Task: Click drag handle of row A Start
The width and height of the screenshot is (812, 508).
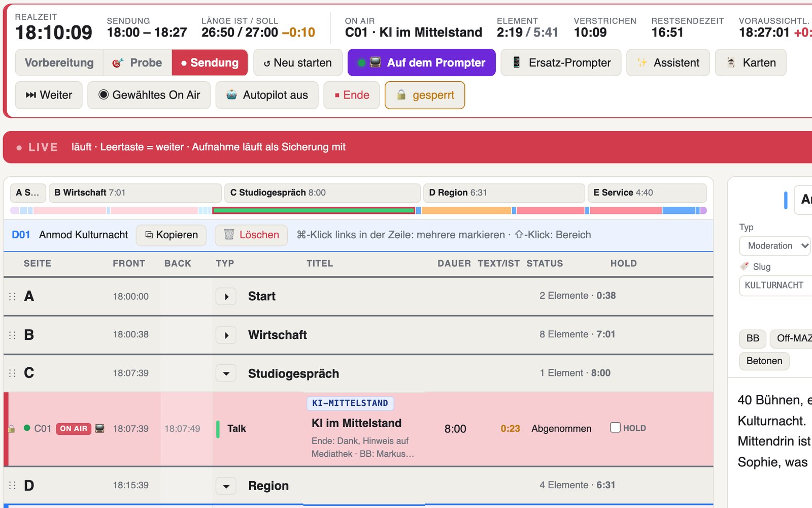Action: [x=12, y=296]
